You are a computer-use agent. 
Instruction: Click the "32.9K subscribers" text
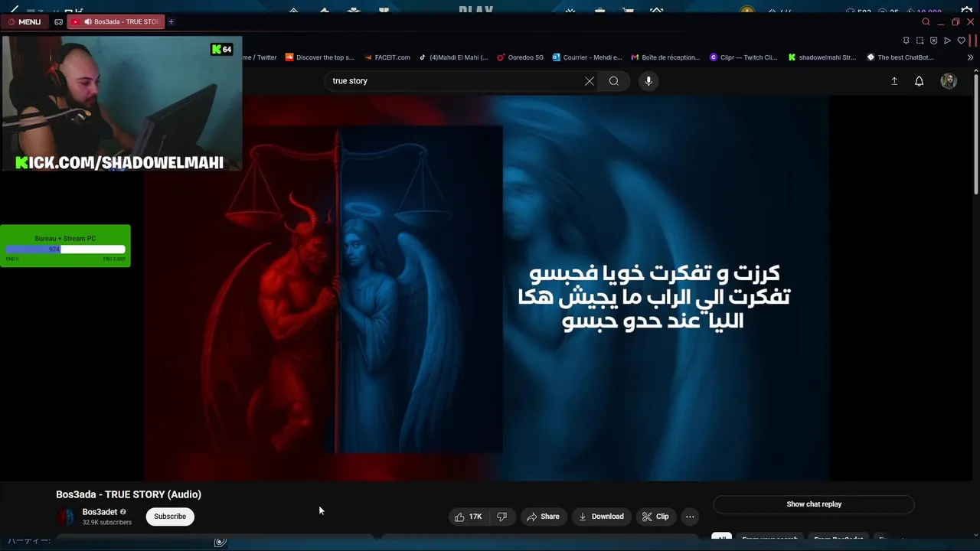(107, 523)
